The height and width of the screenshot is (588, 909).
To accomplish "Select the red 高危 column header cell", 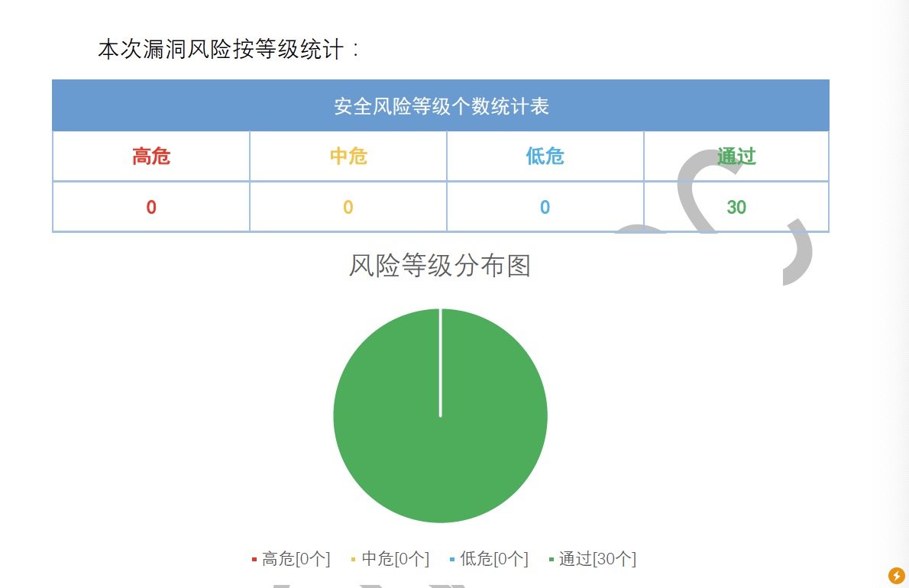I will tap(151, 157).
